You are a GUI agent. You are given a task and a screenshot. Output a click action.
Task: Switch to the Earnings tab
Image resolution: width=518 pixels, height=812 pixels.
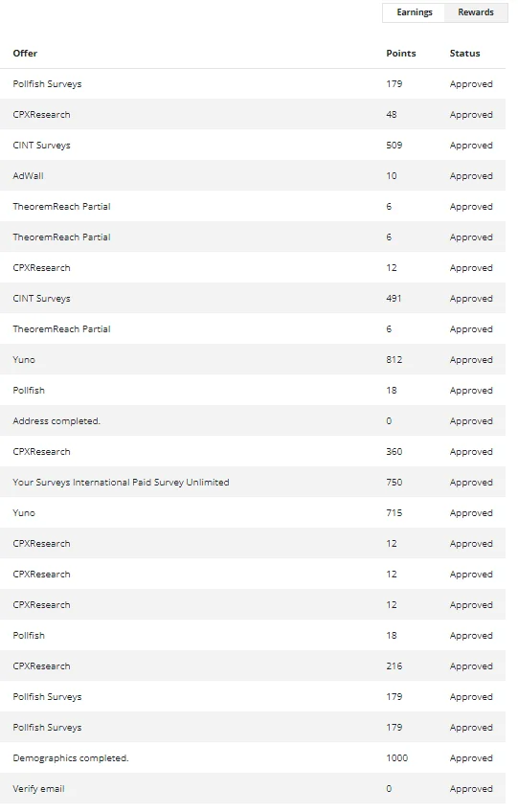pyautogui.click(x=414, y=12)
